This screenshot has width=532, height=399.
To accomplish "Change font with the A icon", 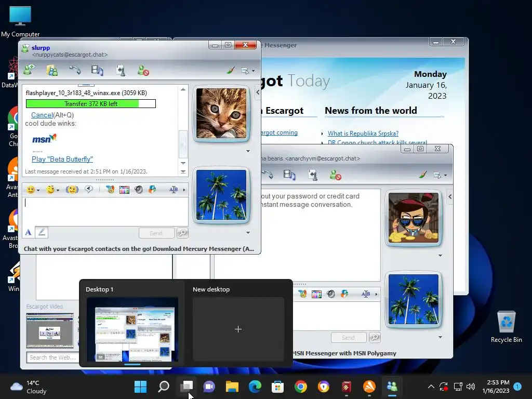I will [28, 232].
